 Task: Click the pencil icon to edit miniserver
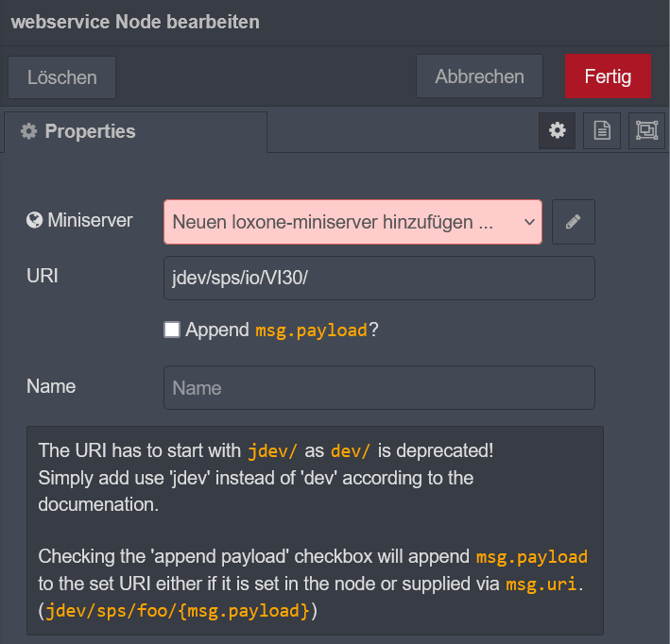coord(574,222)
